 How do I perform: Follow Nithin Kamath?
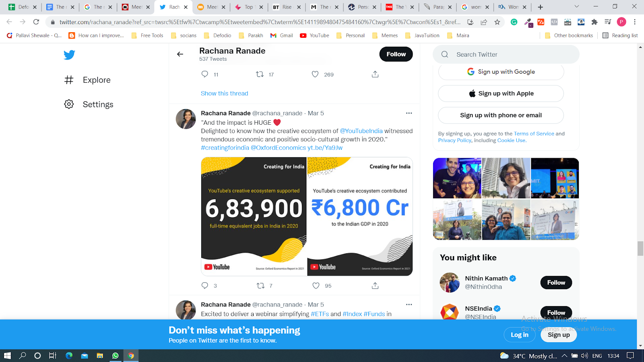(556, 282)
